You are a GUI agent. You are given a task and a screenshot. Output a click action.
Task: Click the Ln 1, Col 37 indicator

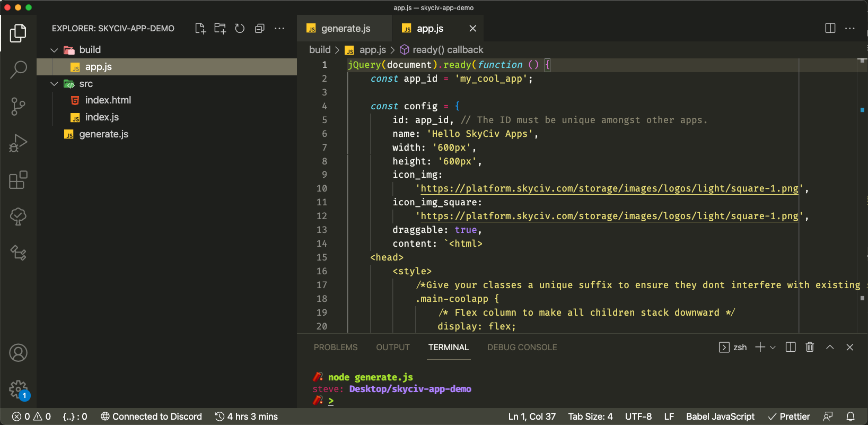click(x=532, y=417)
